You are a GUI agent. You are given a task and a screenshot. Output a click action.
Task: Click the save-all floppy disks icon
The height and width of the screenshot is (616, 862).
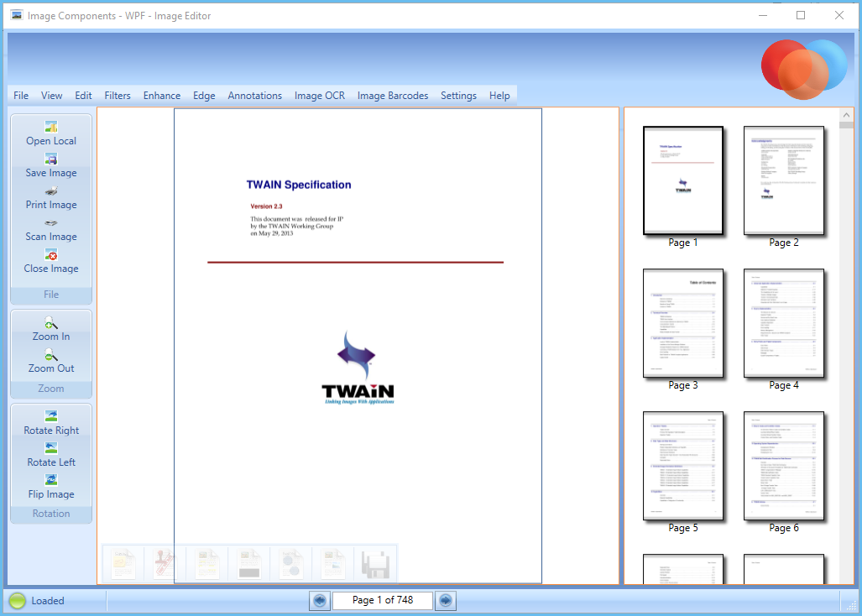375,564
